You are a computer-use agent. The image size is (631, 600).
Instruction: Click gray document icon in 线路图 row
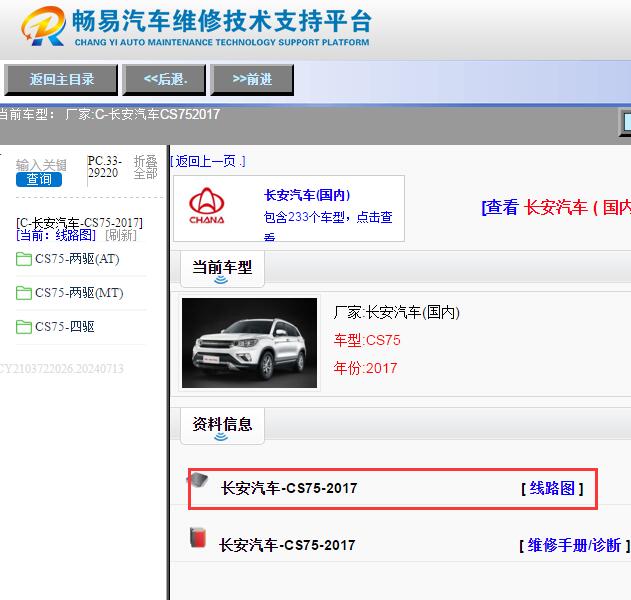(x=198, y=480)
